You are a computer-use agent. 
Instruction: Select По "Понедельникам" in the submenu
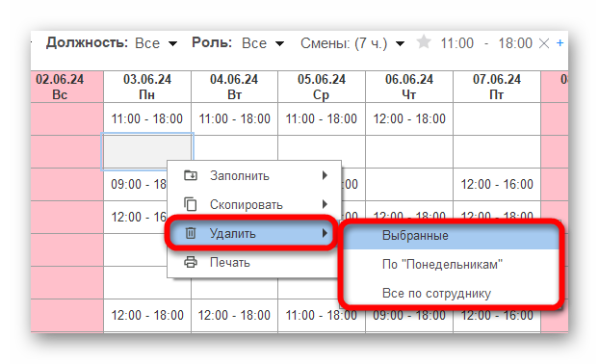(451, 264)
